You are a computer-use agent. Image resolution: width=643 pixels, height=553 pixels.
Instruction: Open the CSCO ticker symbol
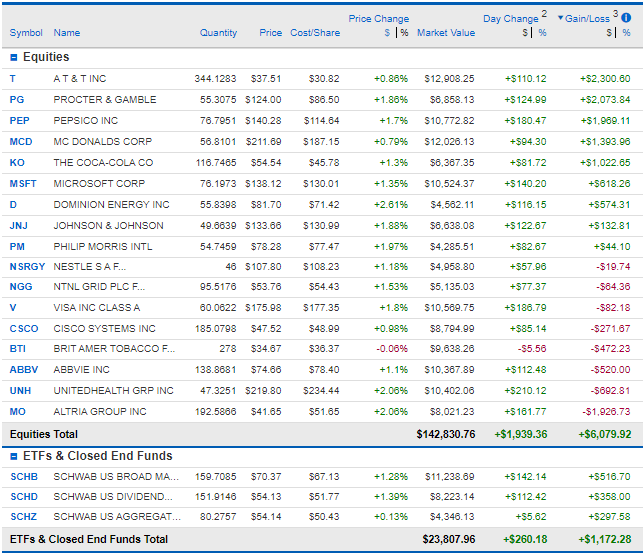(24, 328)
